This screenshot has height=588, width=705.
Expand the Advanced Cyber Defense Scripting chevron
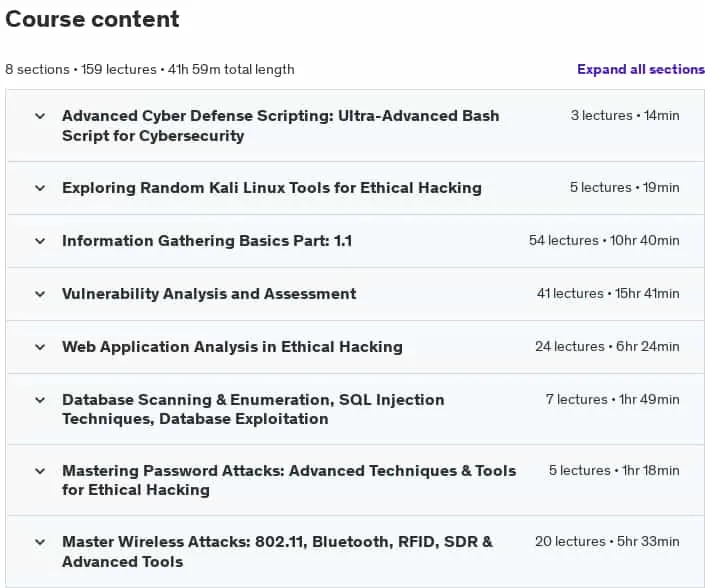point(40,116)
